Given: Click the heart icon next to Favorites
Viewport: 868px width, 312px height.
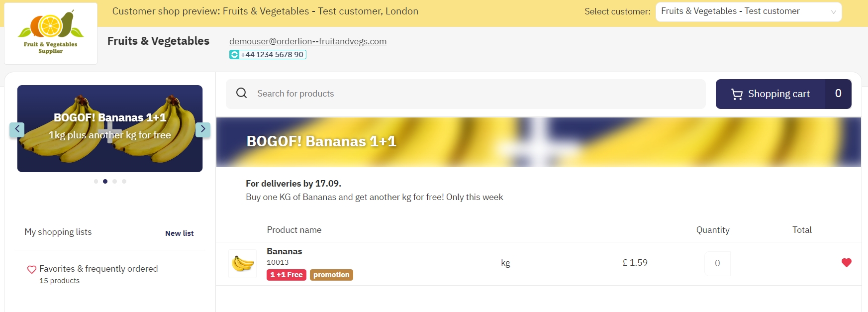Looking at the screenshot, I should click(x=31, y=269).
